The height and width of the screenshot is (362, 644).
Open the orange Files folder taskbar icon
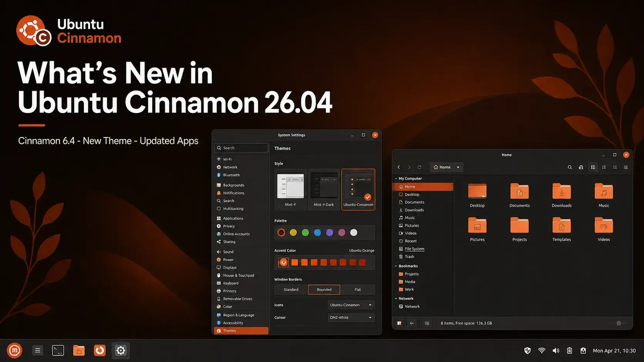[x=79, y=350]
